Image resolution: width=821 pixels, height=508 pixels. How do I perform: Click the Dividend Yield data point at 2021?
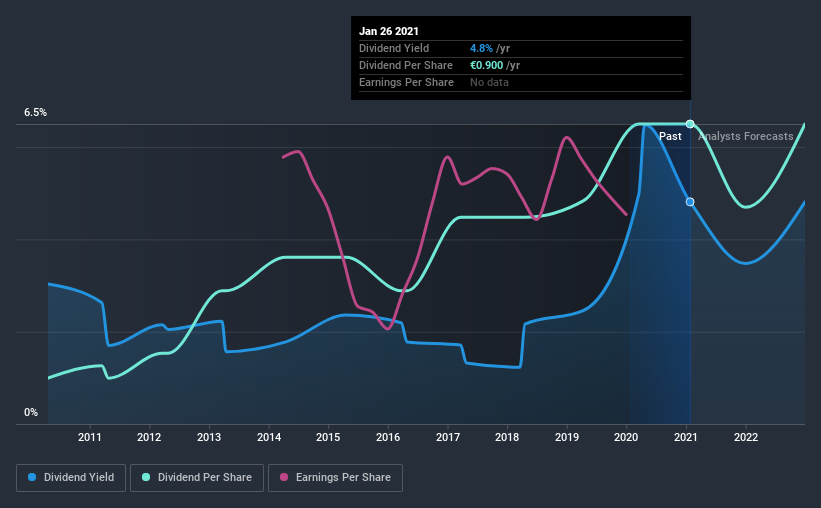(690, 202)
